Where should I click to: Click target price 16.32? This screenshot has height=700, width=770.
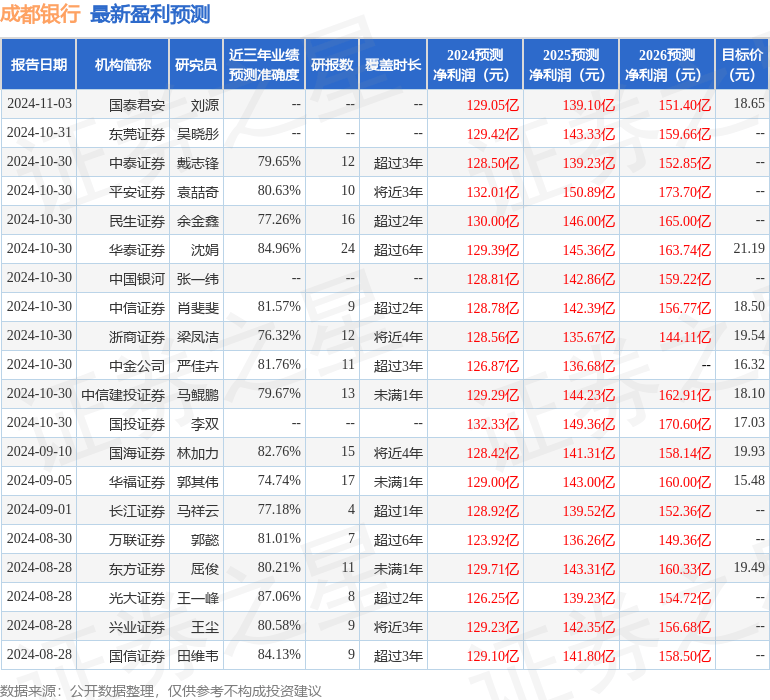[749, 364]
